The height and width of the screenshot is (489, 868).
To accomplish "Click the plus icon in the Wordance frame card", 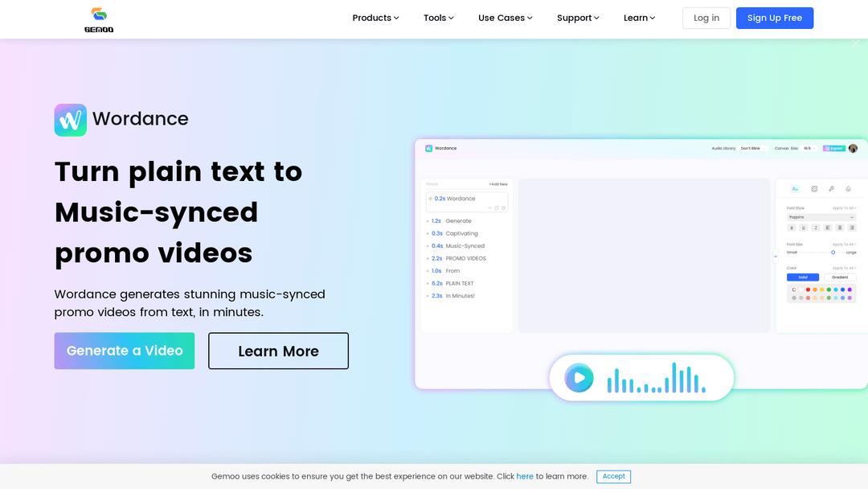I will click(x=490, y=208).
